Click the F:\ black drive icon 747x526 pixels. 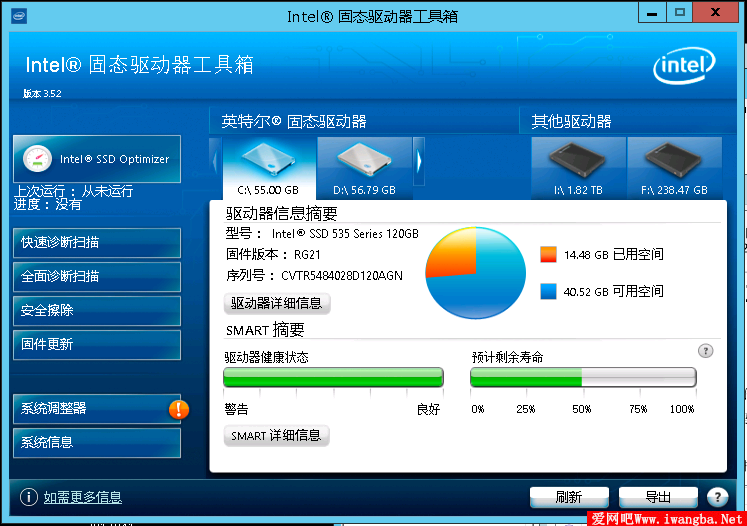click(x=673, y=160)
